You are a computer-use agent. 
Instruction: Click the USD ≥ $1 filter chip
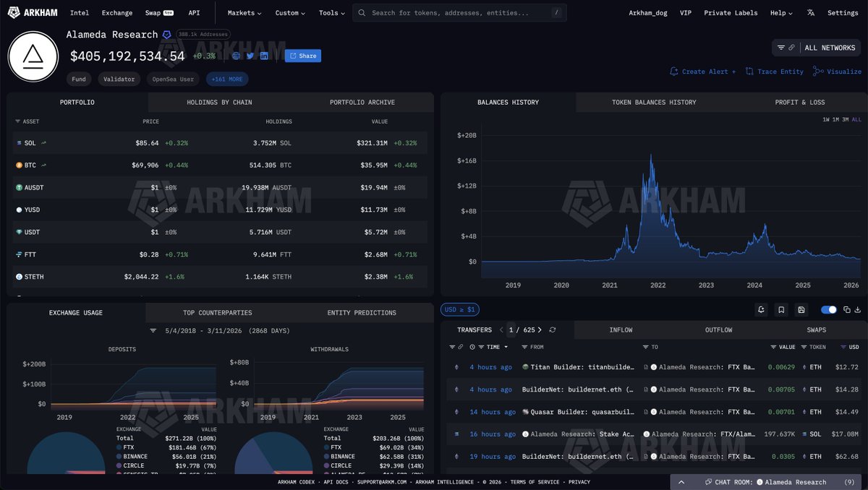[460, 309]
